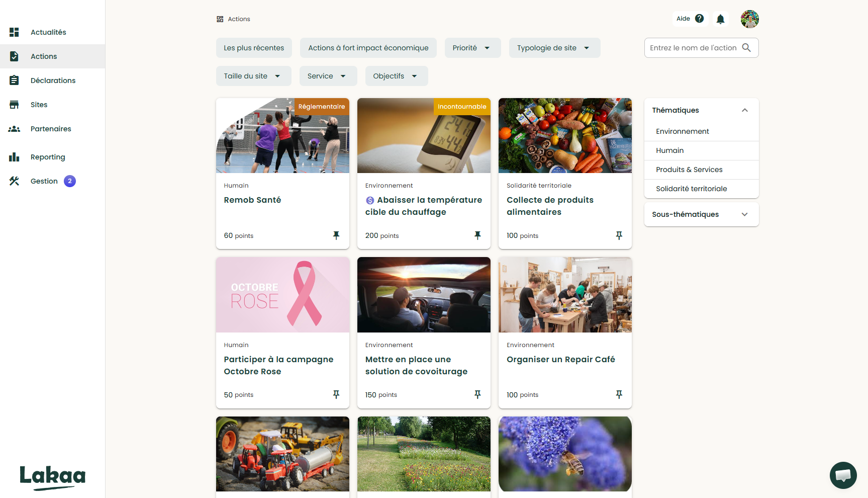This screenshot has width=868, height=498.
Task: Open the chat support bubble
Action: [x=843, y=475]
